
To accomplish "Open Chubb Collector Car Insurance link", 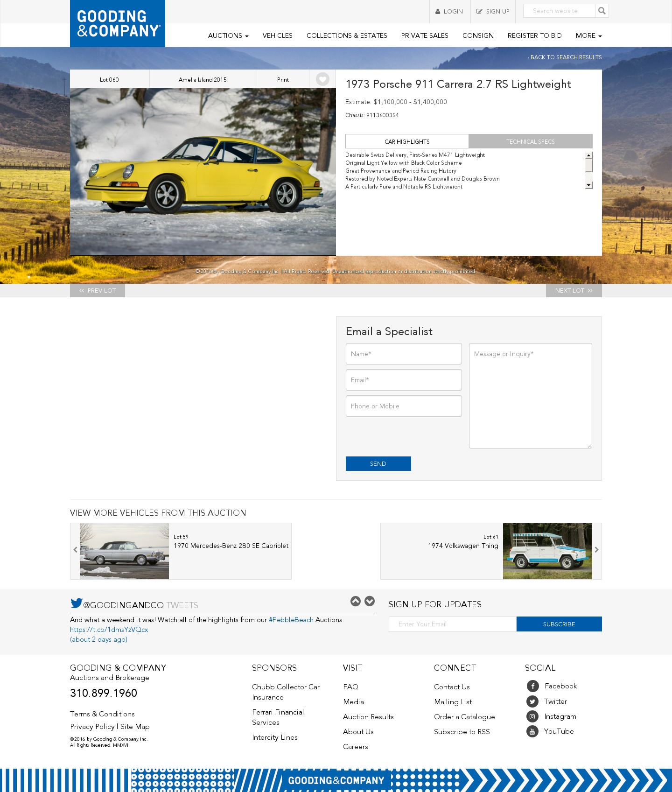I will [x=286, y=692].
